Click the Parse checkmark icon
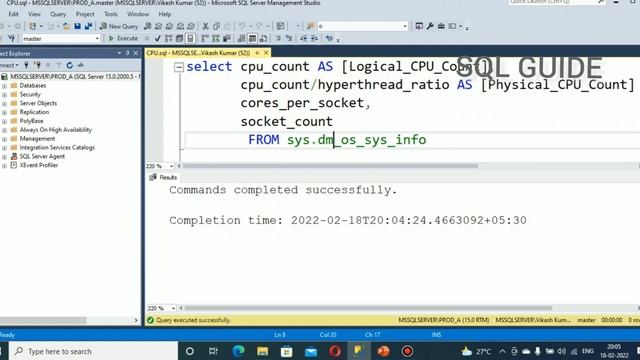This screenshot has height=360, width=640. click(x=158, y=38)
